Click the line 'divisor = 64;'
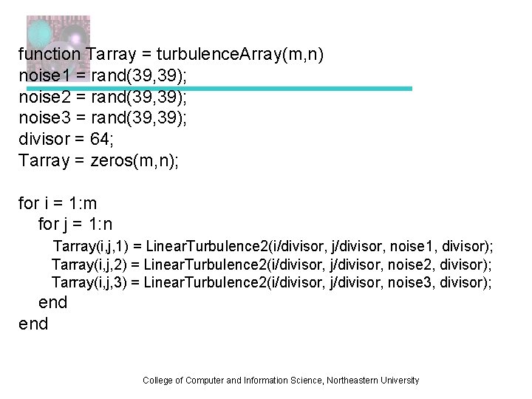Viewport: 532px width, 399px height. click(x=66, y=139)
